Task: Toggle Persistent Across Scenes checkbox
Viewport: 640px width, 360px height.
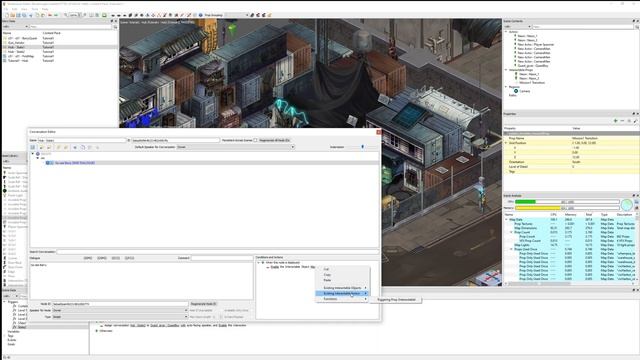Action: [x=256, y=140]
